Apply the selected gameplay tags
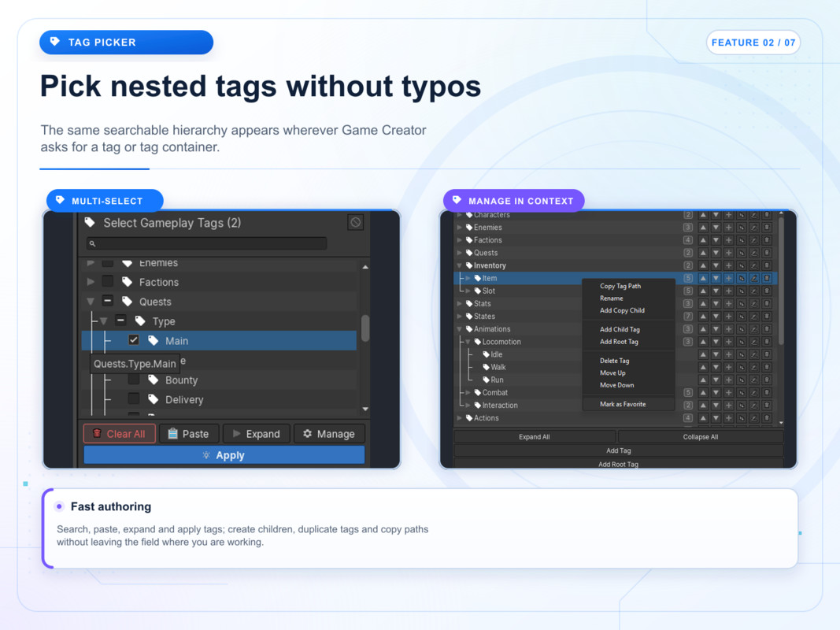 pyautogui.click(x=224, y=455)
